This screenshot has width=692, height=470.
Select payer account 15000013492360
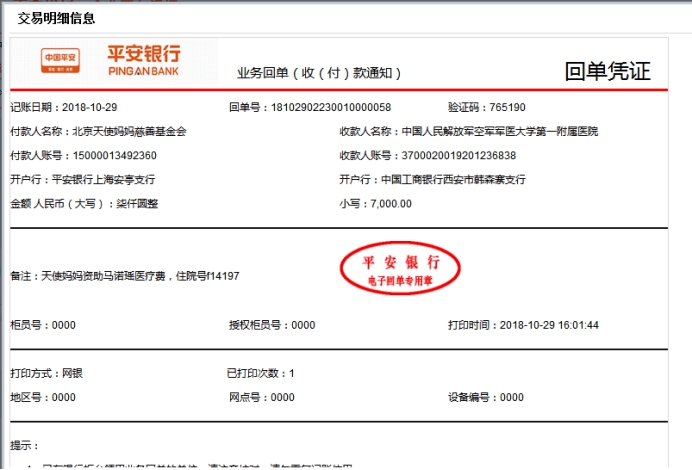115,155
